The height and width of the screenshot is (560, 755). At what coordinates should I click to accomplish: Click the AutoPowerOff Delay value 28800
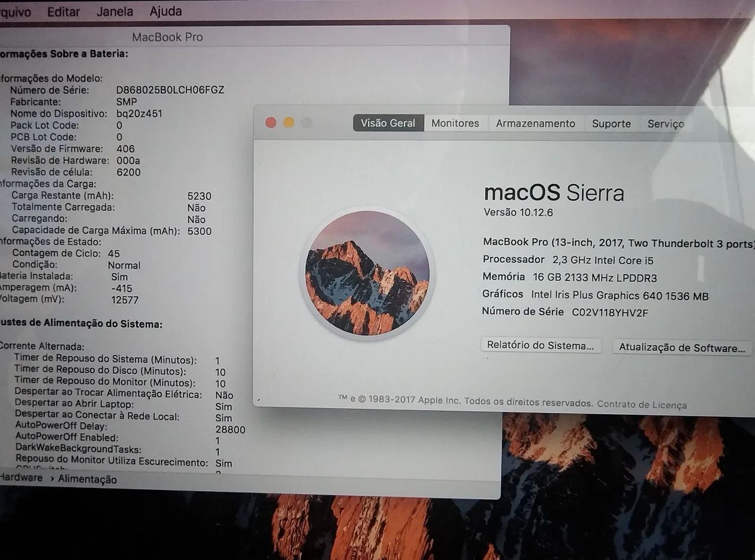(x=230, y=430)
